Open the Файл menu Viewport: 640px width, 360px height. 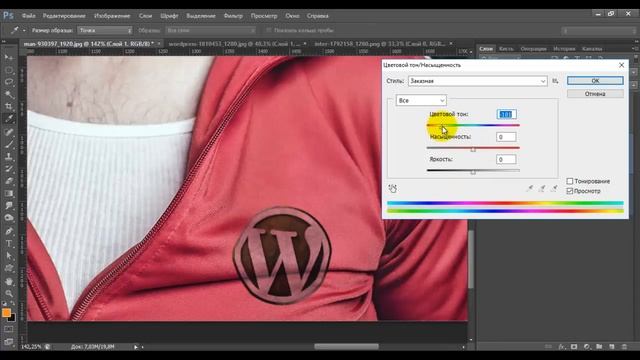pos(29,16)
